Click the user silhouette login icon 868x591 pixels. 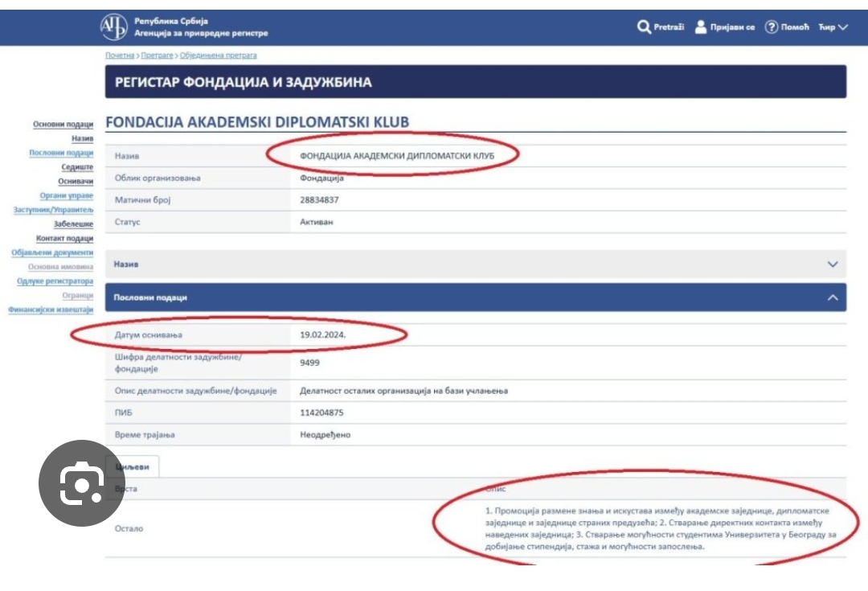pyautogui.click(x=700, y=27)
